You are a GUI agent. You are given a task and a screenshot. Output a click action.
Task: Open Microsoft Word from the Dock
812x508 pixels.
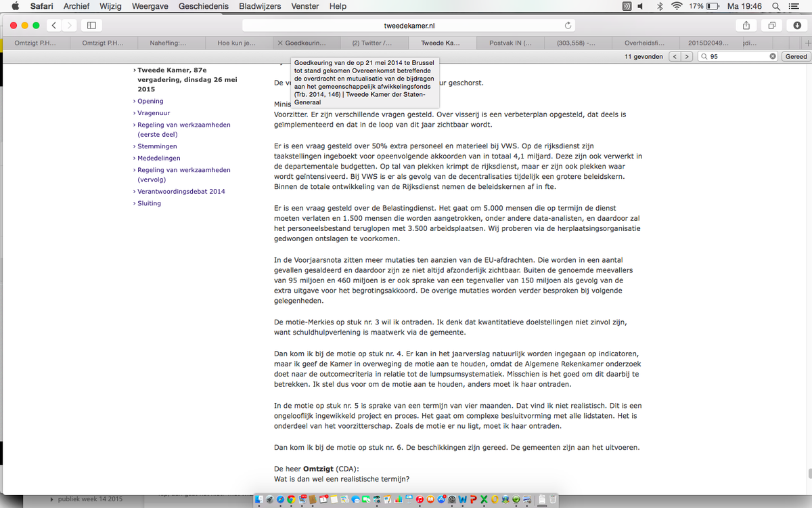tap(463, 499)
